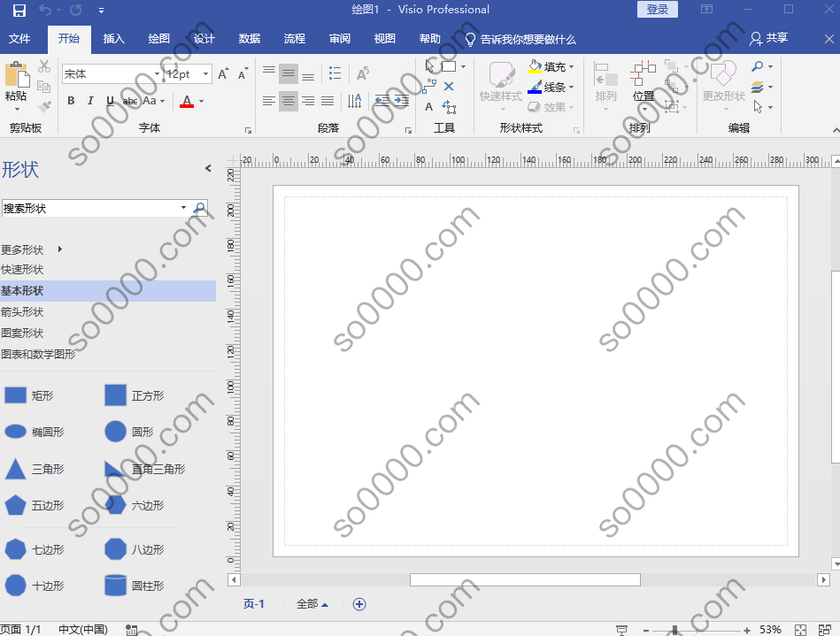Viewport: 840px width, 636px height.
Task: Collapse the 形状 shapes panel
Action: [x=208, y=168]
